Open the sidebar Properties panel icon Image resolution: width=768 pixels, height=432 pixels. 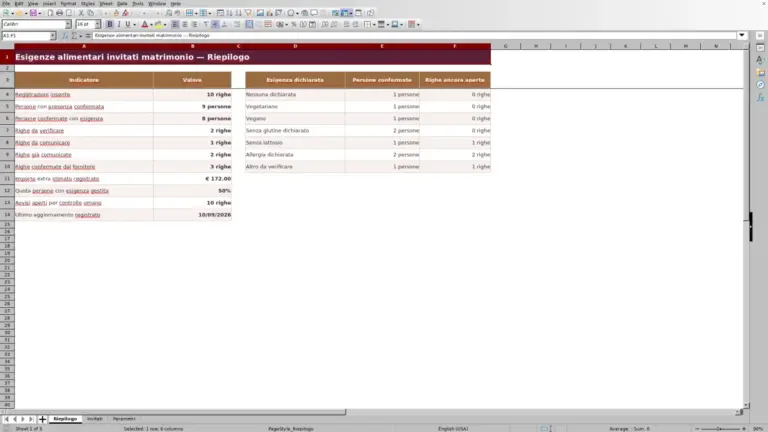pyautogui.click(x=760, y=48)
